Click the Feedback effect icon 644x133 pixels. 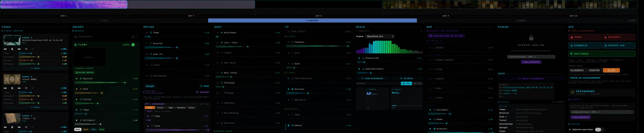[x=293, y=42]
